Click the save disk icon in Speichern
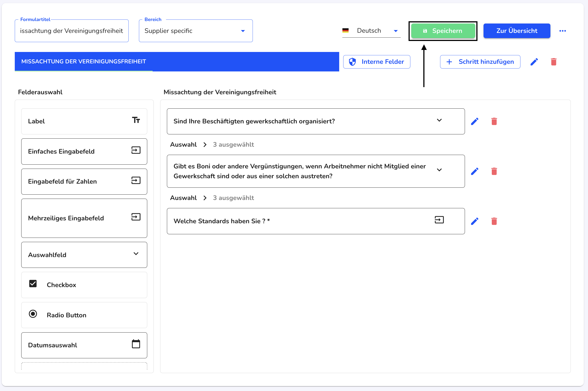 [425, 31]
